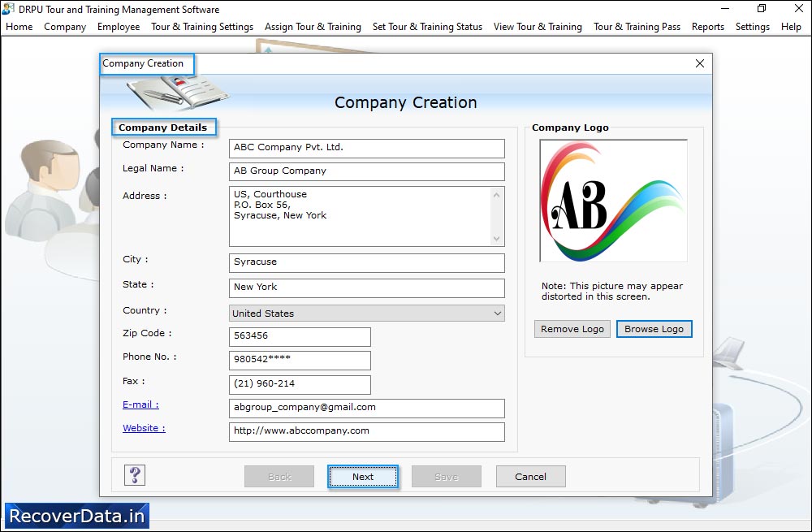Click Address scrollbar up arrow

click(497, 195)
